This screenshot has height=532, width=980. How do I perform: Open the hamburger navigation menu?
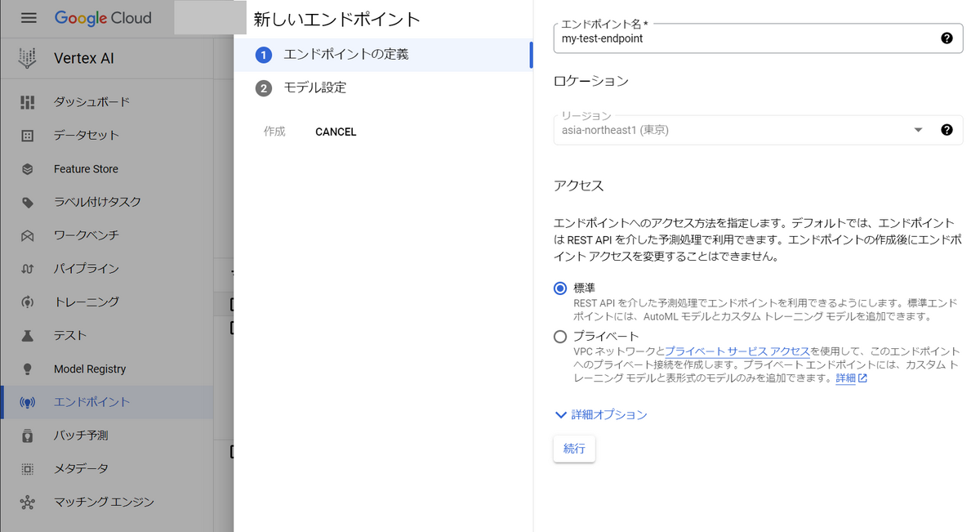[29, 18]
